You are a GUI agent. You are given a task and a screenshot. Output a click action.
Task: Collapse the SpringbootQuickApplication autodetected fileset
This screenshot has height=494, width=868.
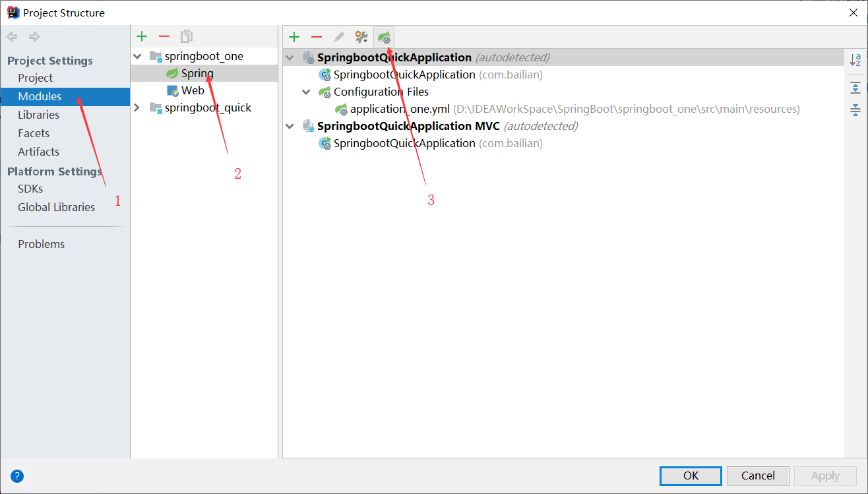[x=290, y=57]
